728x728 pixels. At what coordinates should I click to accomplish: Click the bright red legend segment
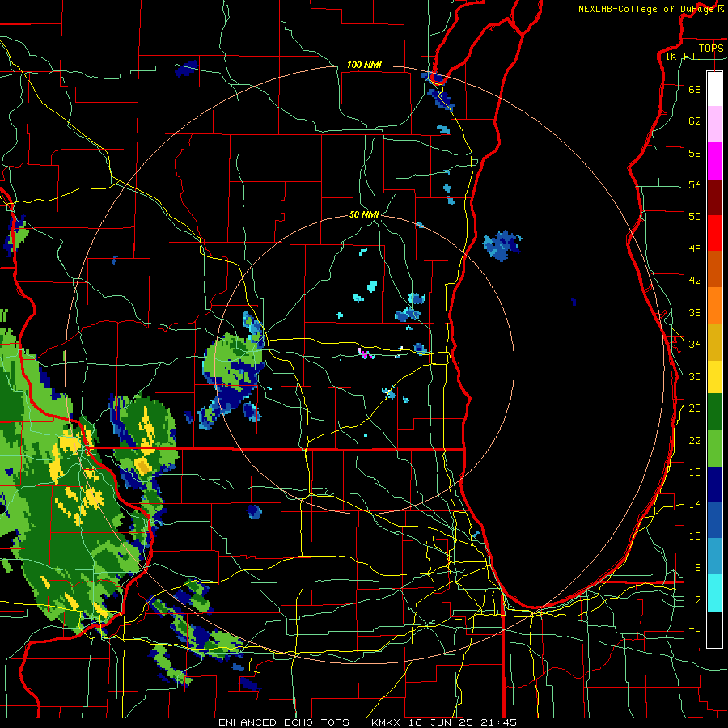coord(714,233)
